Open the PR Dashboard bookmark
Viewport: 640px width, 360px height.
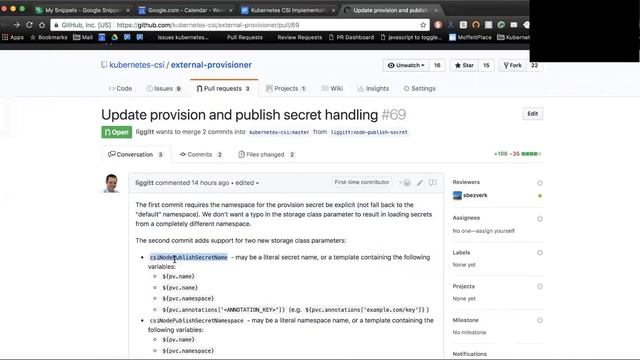pyautogui.click(x=351, y=37)
